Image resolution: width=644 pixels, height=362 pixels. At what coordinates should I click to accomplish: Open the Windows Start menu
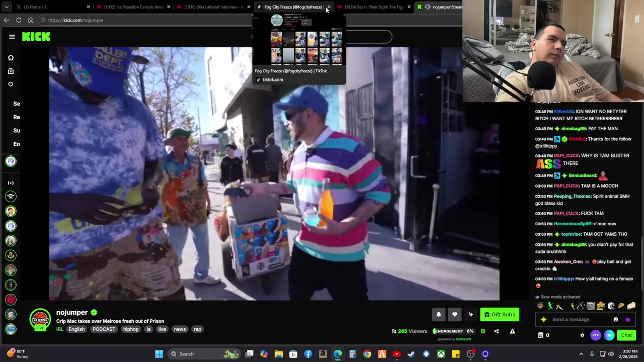[x=159, y=354]
